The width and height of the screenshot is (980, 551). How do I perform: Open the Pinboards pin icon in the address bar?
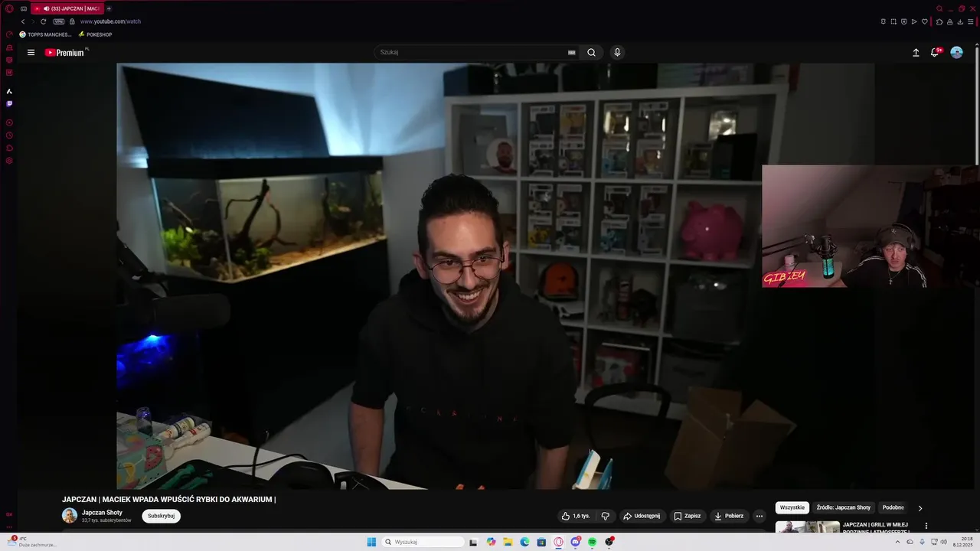point(884,21)
